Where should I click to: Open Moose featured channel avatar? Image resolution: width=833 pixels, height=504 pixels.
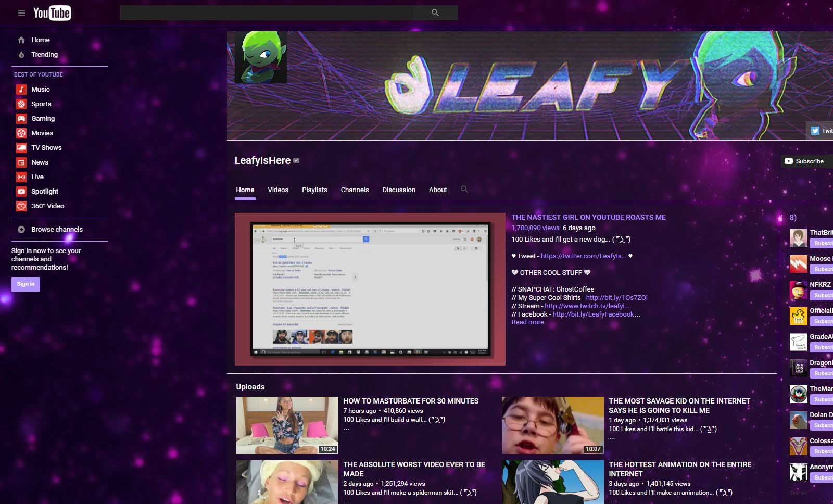[x=799, y=264]
